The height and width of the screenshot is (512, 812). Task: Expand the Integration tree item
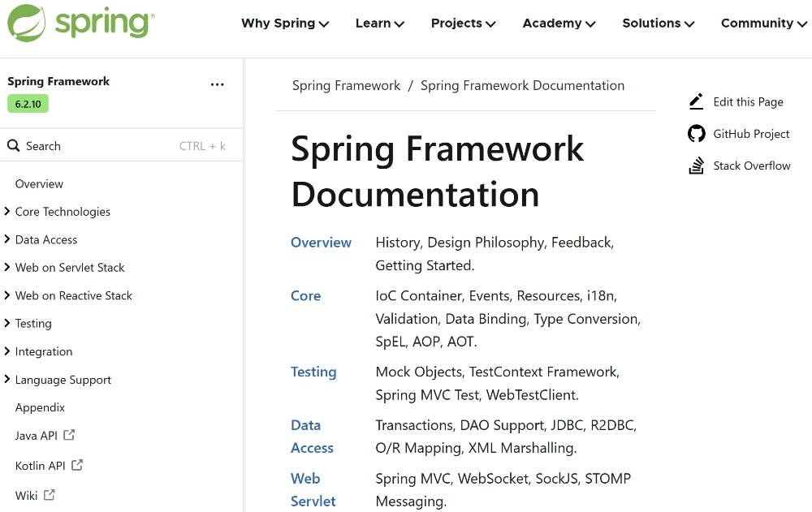point(7,351)
